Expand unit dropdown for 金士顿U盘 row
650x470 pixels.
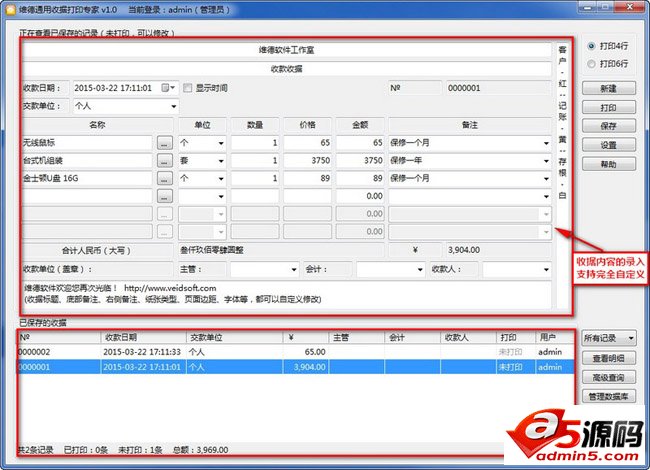click(x=221, y=179)
